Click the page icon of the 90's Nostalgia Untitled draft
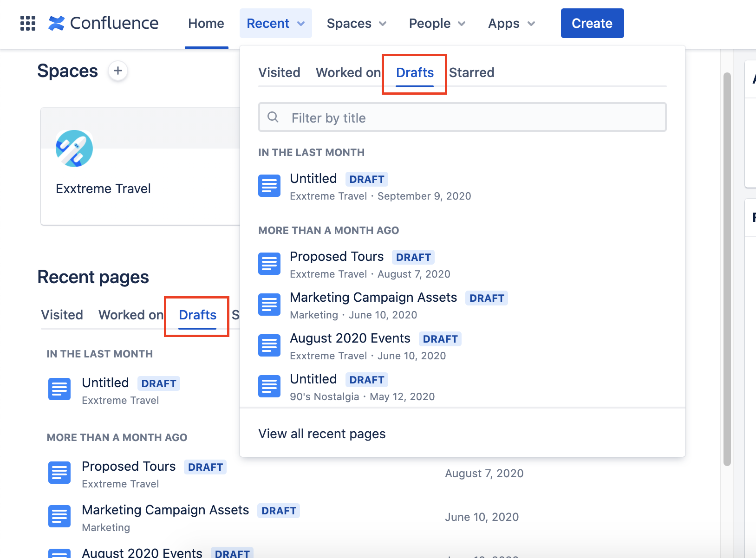This screenshot has height=558, width=756. click(x=269, y=386)
